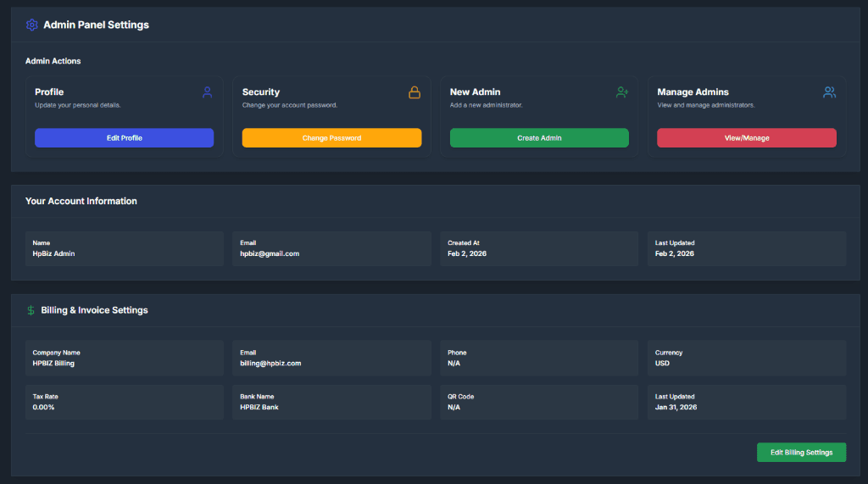The height and width of the screenshot is (484, 868).
Task: Click the dollar icon beside Billing & Invoice Settings
Action: point(31,310)
